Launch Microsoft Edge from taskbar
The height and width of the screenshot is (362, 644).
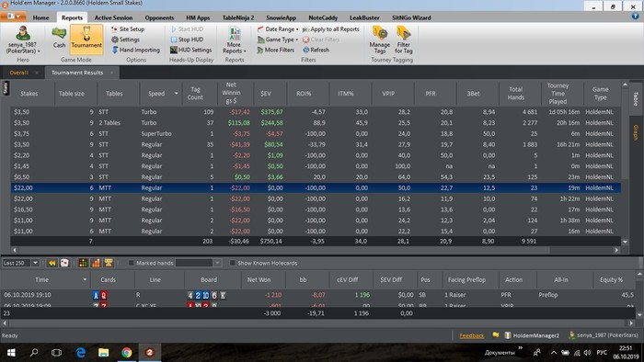81,353
